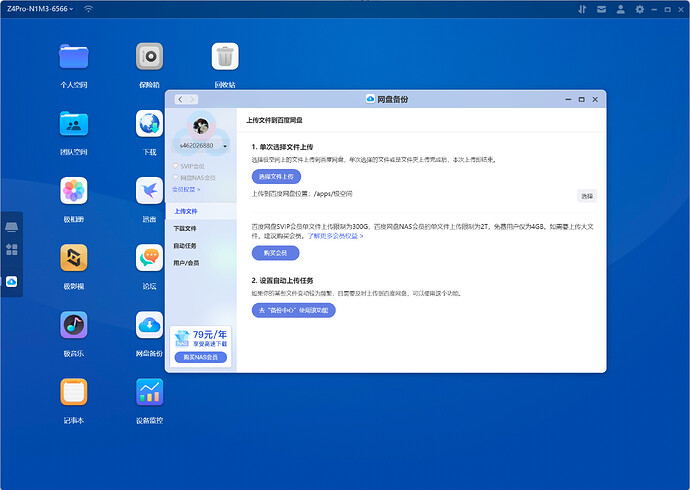Open the 保险箱 safe app
Image resolution: width=690 pixels, height=490 pixels.
point(149,56)
